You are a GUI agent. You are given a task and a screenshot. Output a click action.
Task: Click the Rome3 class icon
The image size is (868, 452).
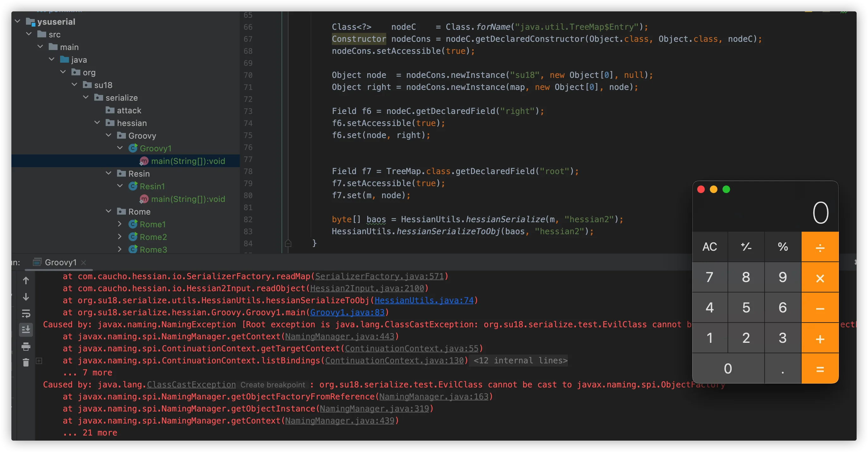pos(133,249)
